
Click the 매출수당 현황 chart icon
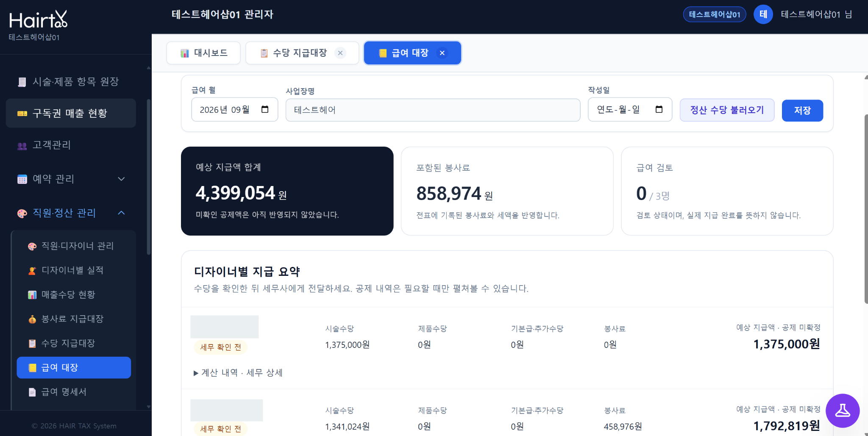click(x=32, y=295)
